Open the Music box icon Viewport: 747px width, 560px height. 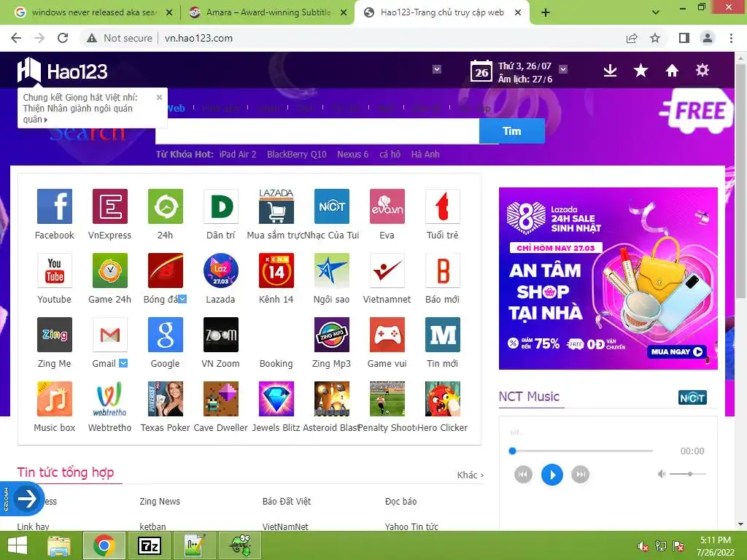tap(54, 399)
